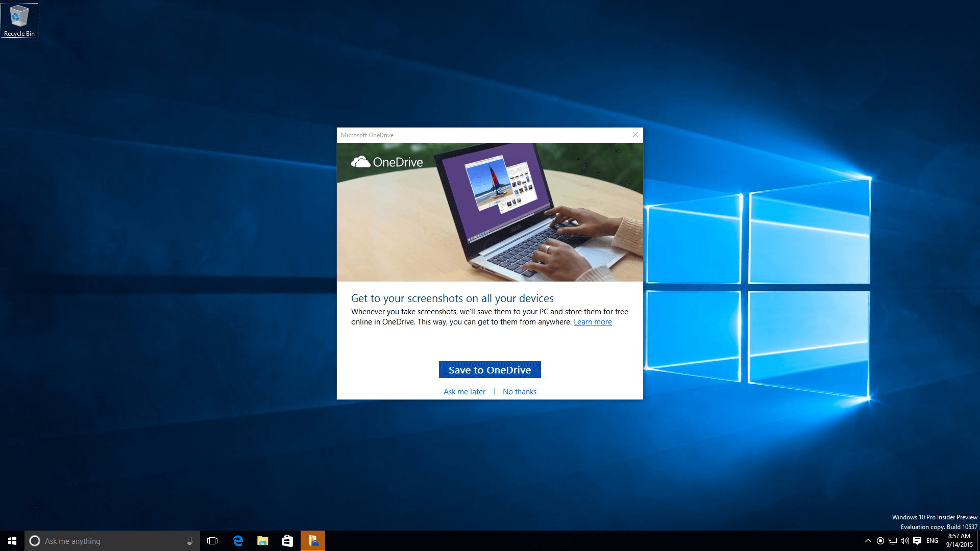Open the network status tray icon

tap(893, 541)
